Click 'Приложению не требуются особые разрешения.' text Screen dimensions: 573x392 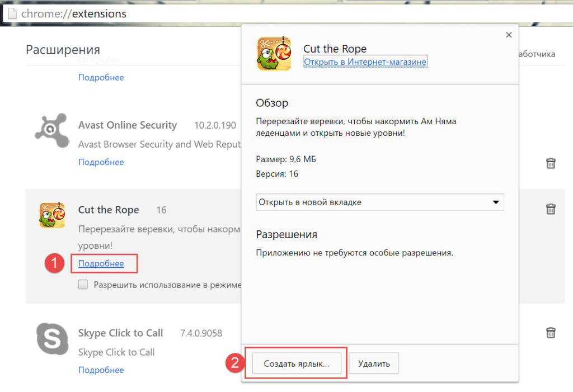[x=354, y=253]
